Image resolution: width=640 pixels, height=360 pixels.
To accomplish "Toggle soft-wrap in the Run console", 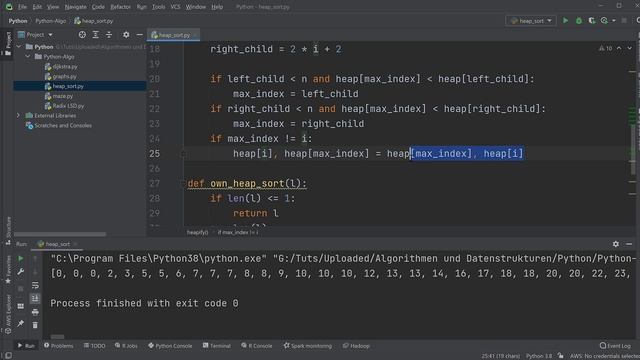I will click(35, 285).
